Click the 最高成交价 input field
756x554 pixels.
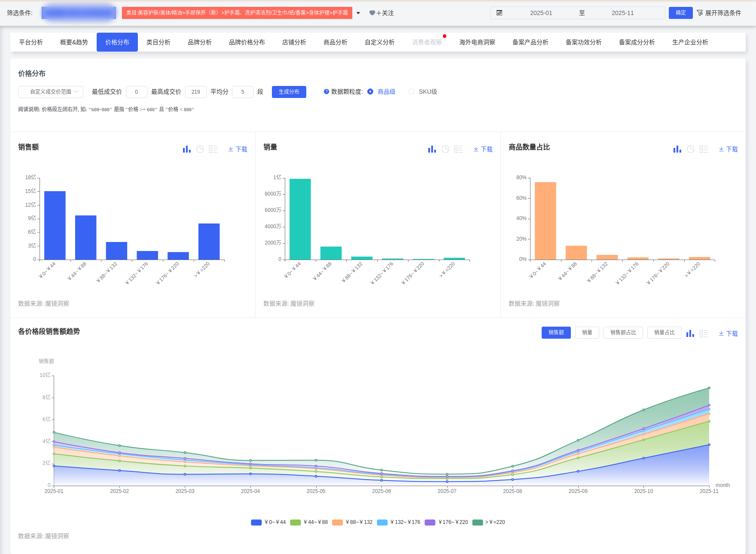click(x=195, y=92)
